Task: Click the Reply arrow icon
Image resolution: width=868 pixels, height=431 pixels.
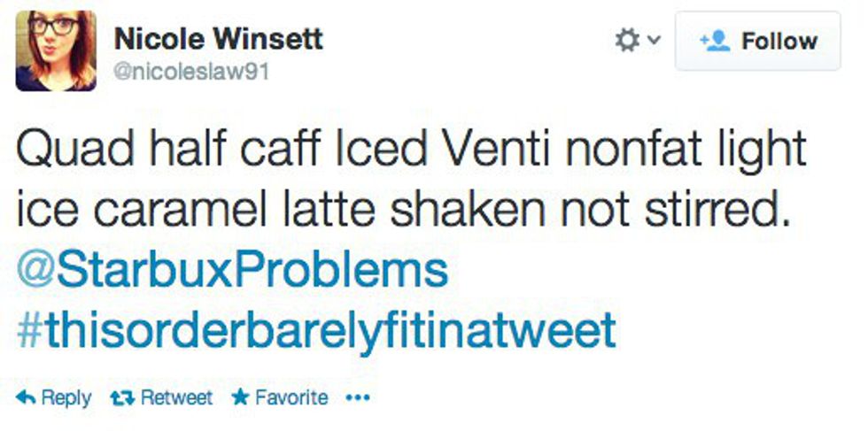Action: click(x=26, y=398)
